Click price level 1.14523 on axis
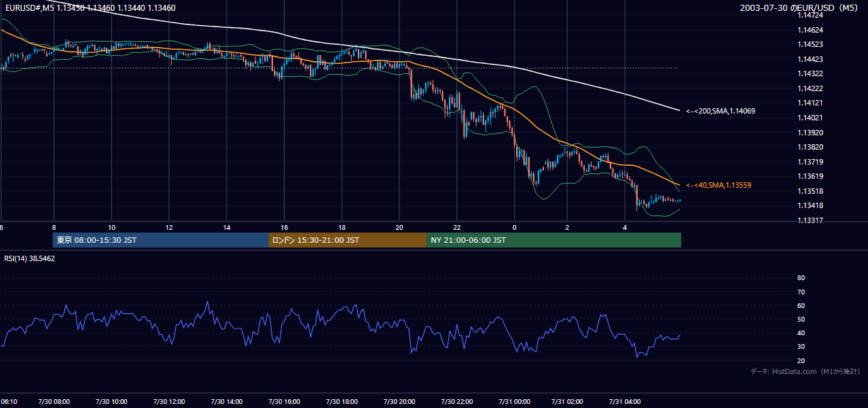The width and height of the screenshot is (868, 408). click(810, 44)
